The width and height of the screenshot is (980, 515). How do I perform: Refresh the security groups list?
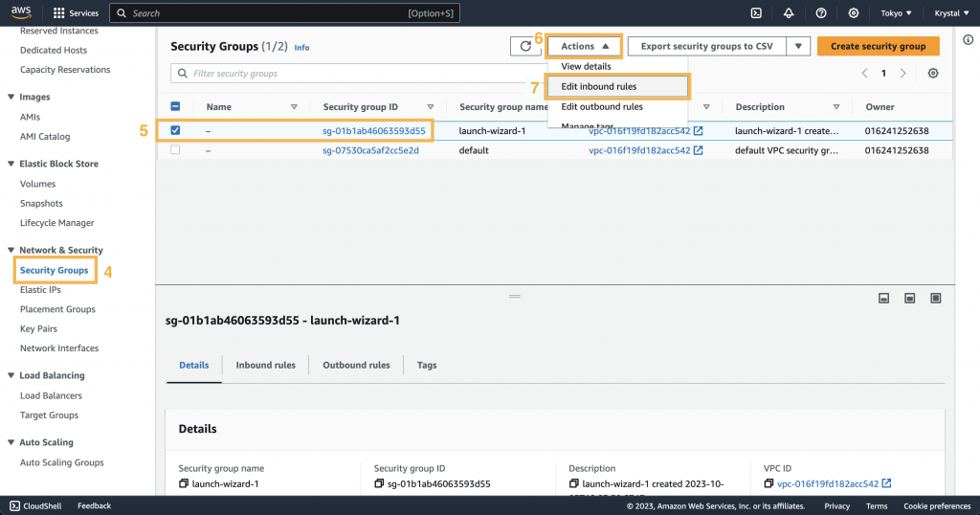[x=525, y=46]
